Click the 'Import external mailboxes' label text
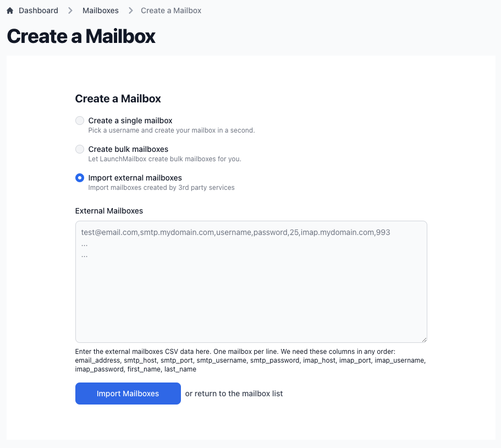The width and height of the screenshot is (501, 448). (x=135, y=178)
